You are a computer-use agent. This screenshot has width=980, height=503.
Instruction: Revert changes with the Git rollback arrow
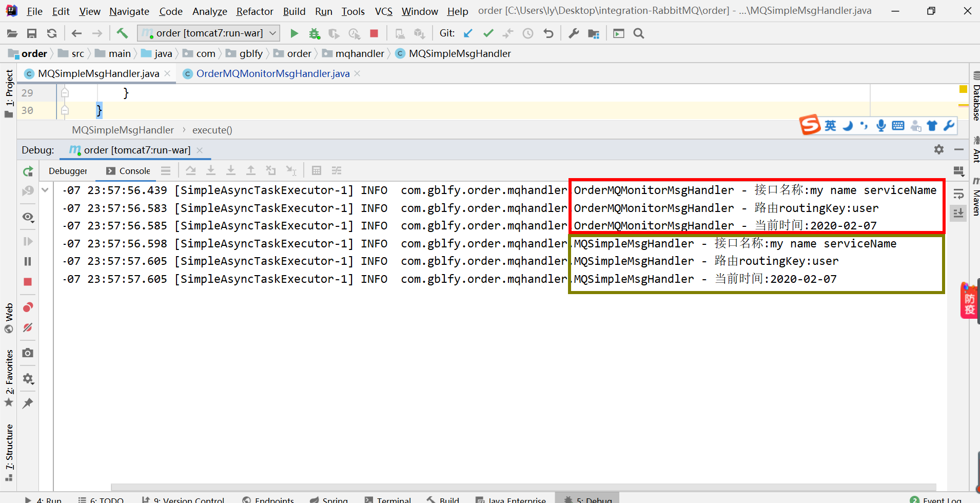pyautogui.click(x=548, y=33)
